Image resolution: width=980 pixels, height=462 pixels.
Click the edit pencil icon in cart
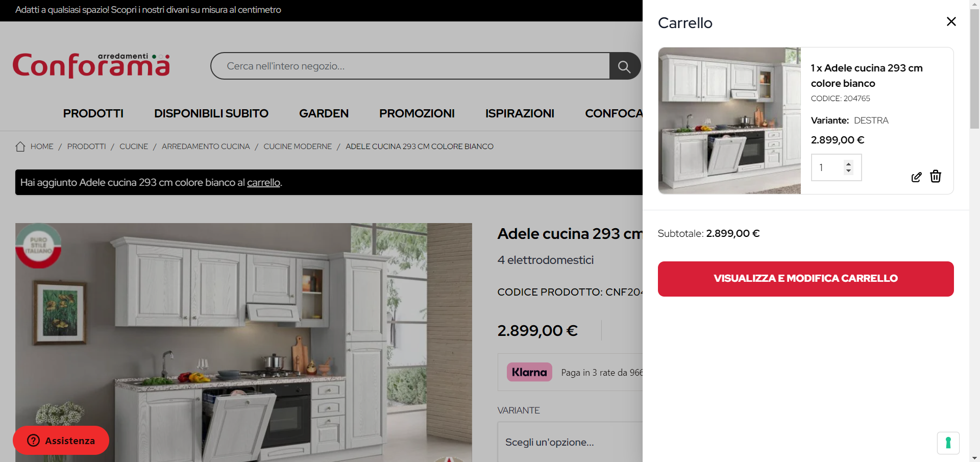[916, 177]
